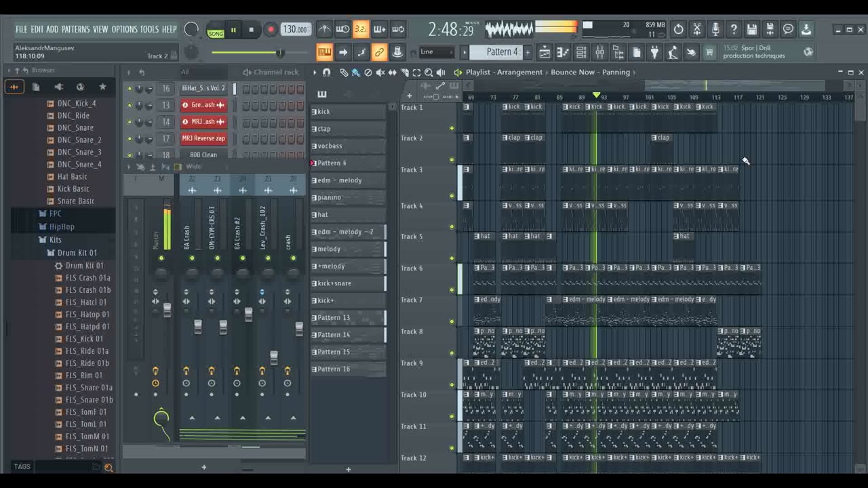Image resolution: width=868 pixels, height=488 pixels.
Task: Open the Browser view icon
Action: [x=618, y=52]
